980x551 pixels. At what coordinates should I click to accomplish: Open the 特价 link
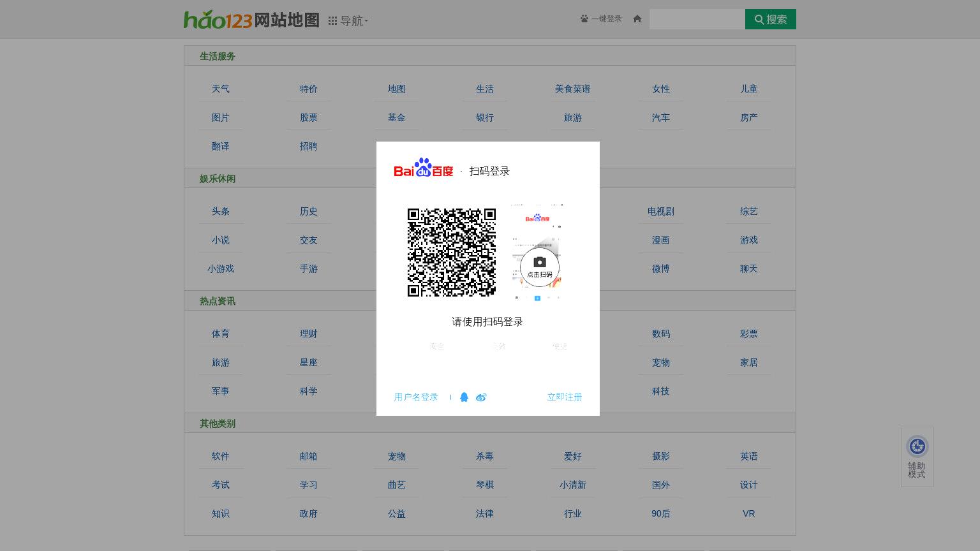click(x=309, y=89)
